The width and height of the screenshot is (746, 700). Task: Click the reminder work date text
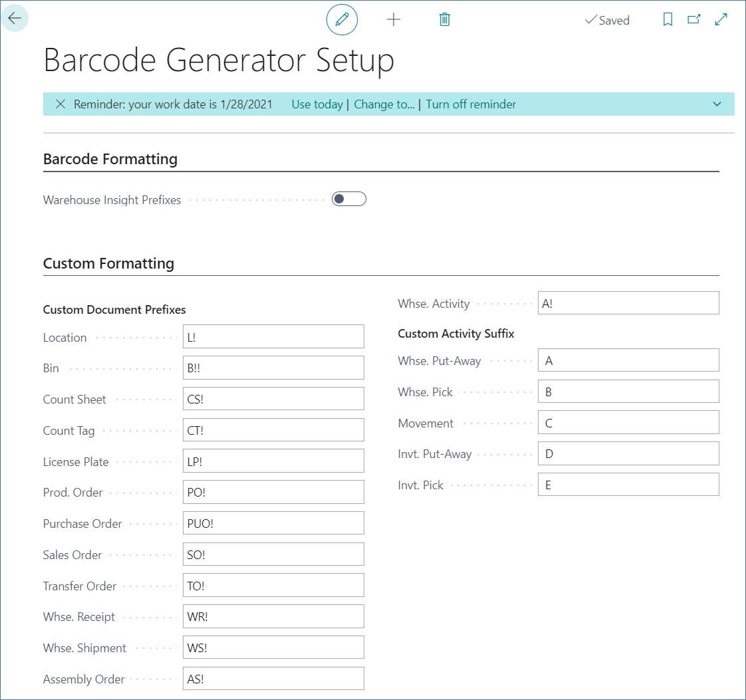173,104
